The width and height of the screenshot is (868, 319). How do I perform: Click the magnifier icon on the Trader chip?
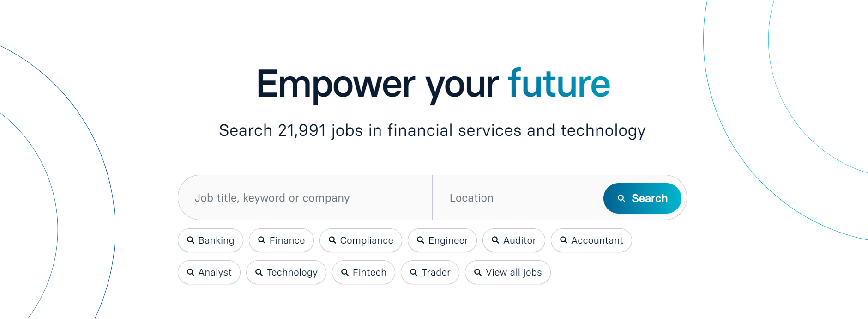pyautogui.click(x=413, y=272)
